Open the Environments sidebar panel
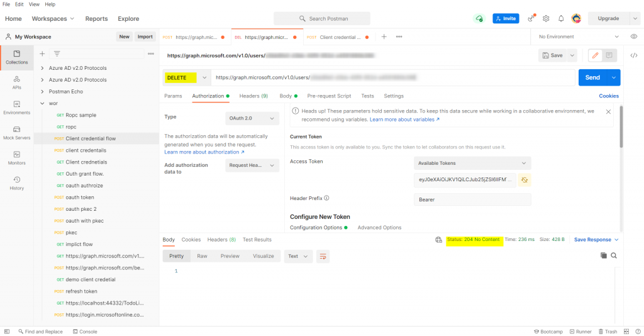Viewport: 644px width, 336px height. pyautogui.click(x=17, y=108)
